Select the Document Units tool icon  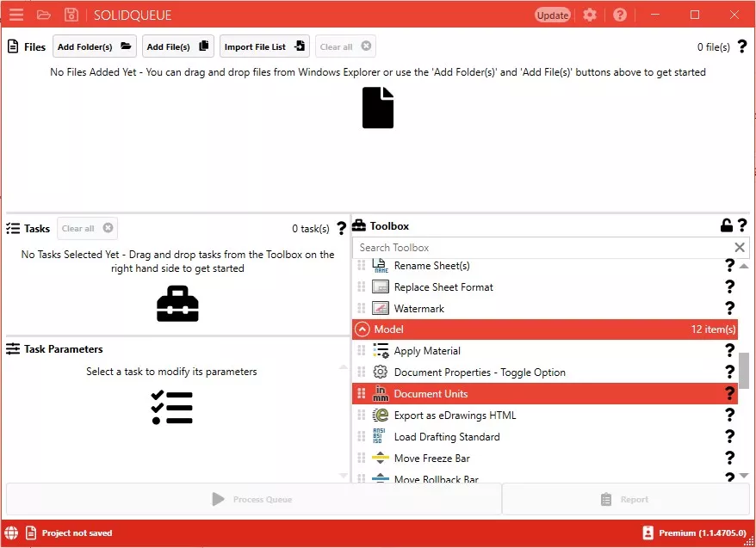click(380, 393)
